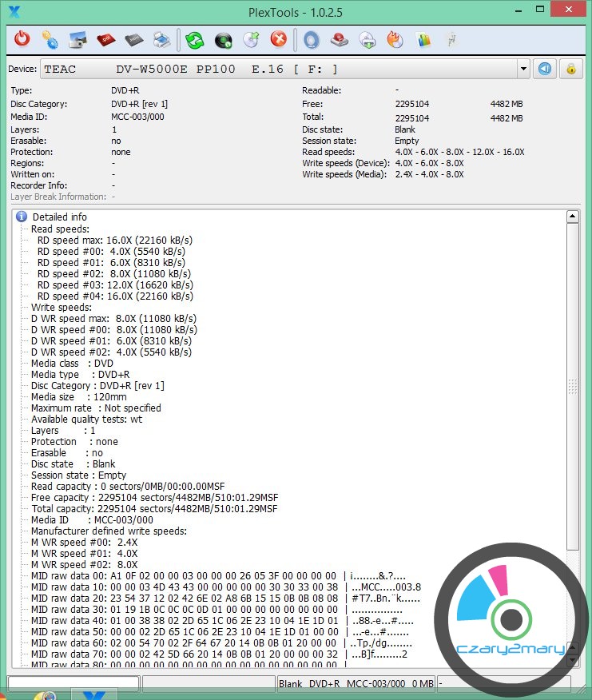This screenshot has width=592, height=700.
Task: Click the blue arrow button beside Device
Action: coord(545,69)
